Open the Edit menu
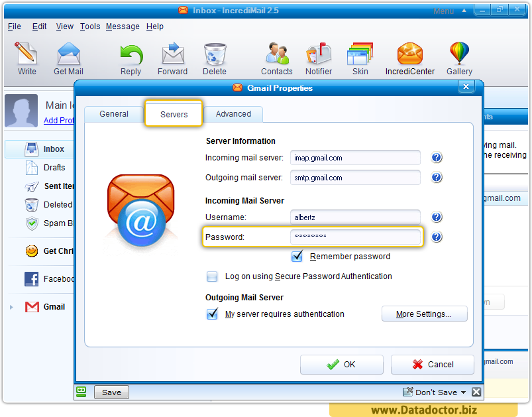Image resolution: width=532 pixels, height=417 pixels. [x=39, y=27]
